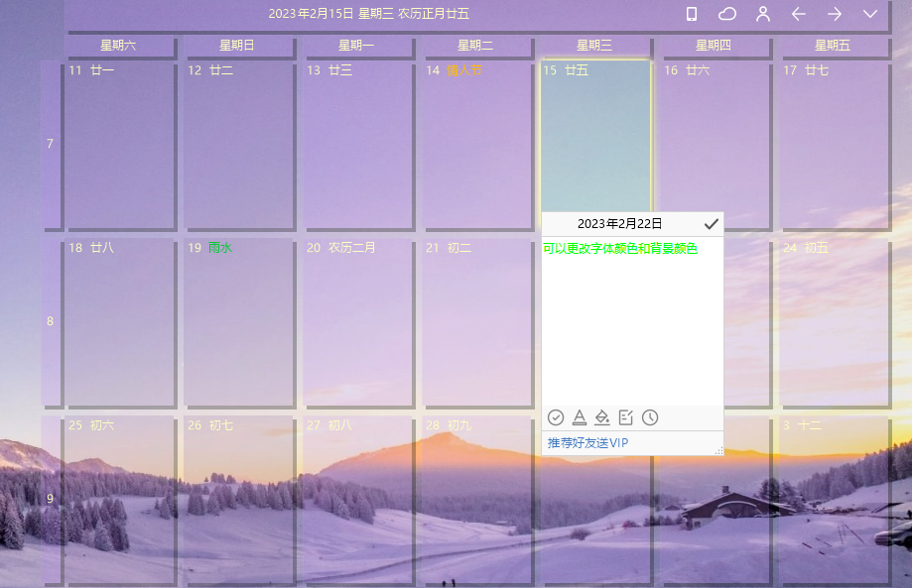Go to next month with the right arrow
The width and height of the screenshot is (912, 588).
835,14
